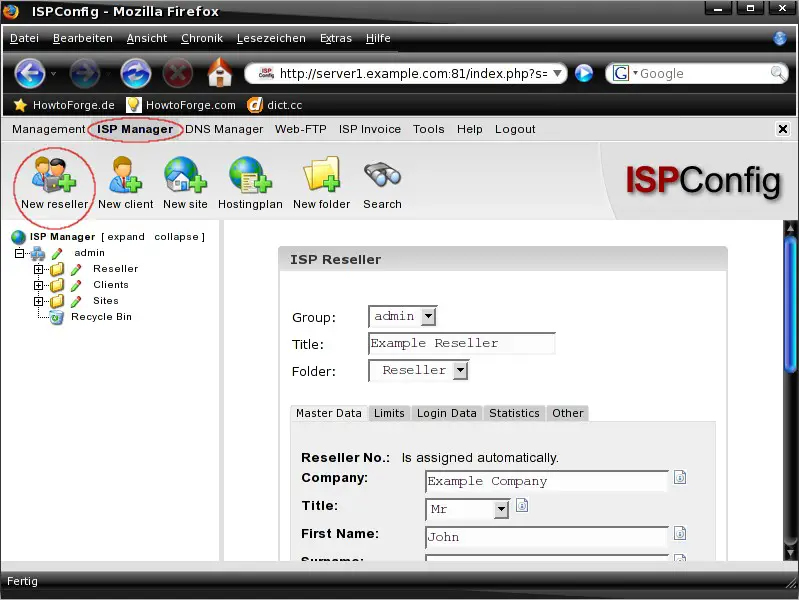This screenshot has width=799, height=600.
Task: Click the ISPConfig panel close X icon
Action: tap(783, 129)
